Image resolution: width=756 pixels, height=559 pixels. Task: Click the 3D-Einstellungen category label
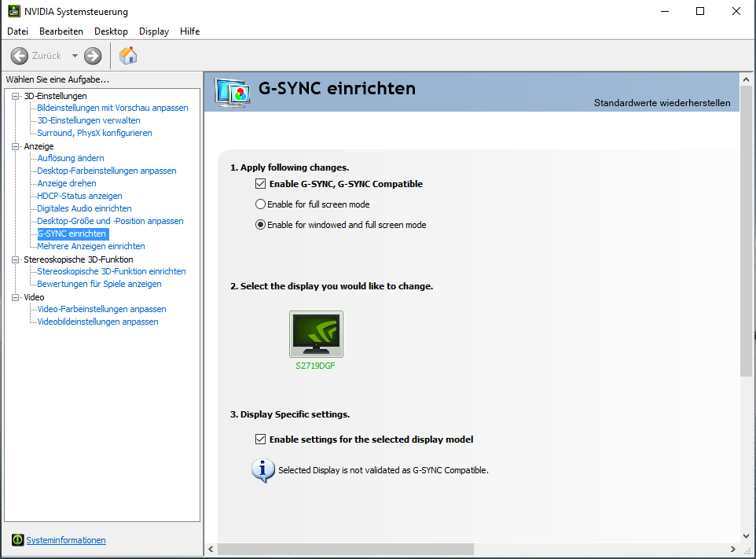[56, 96]
